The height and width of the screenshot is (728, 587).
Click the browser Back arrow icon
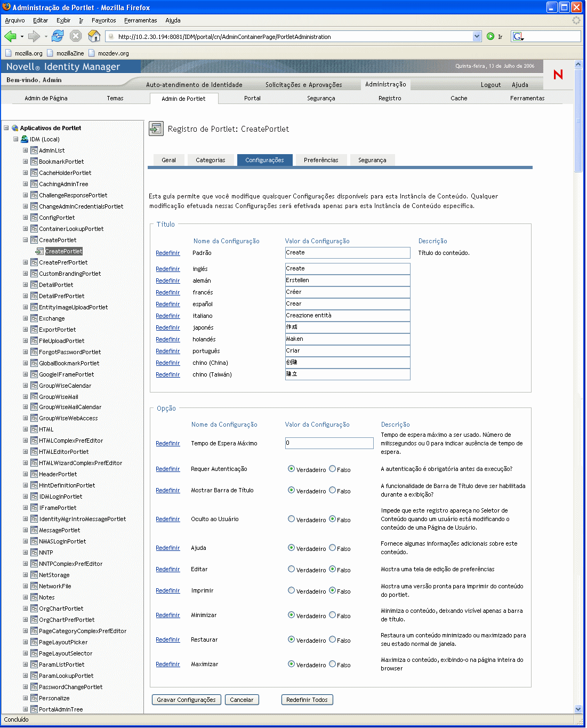(x=10, y=36)
